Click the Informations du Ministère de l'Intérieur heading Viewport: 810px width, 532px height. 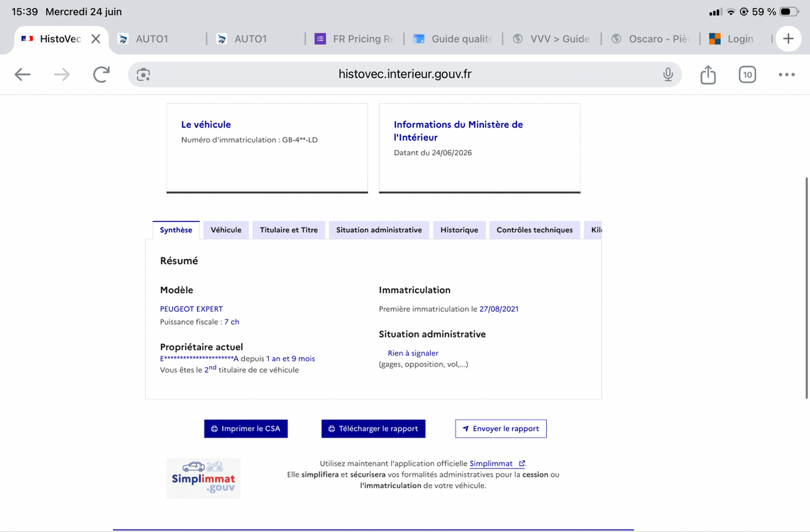pyautogui.click(x=458, y=131)
